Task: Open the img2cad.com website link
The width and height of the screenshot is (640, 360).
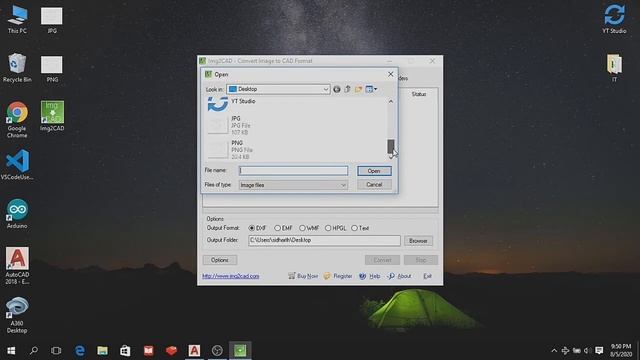Action: point(231,276)
